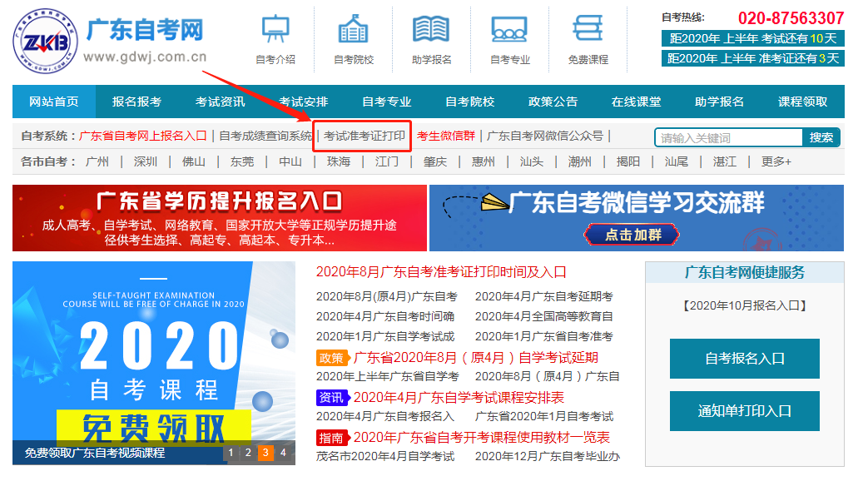Open the 报名报考 navigation menu
Screen dimensions: 868x486
pos(137,102)
